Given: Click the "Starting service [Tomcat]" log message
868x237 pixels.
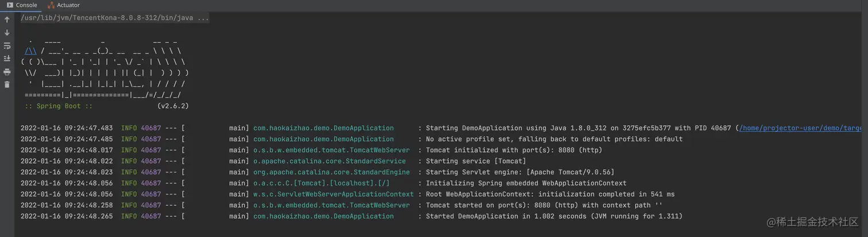Looking at the screenshot, I should pos(475,161).
